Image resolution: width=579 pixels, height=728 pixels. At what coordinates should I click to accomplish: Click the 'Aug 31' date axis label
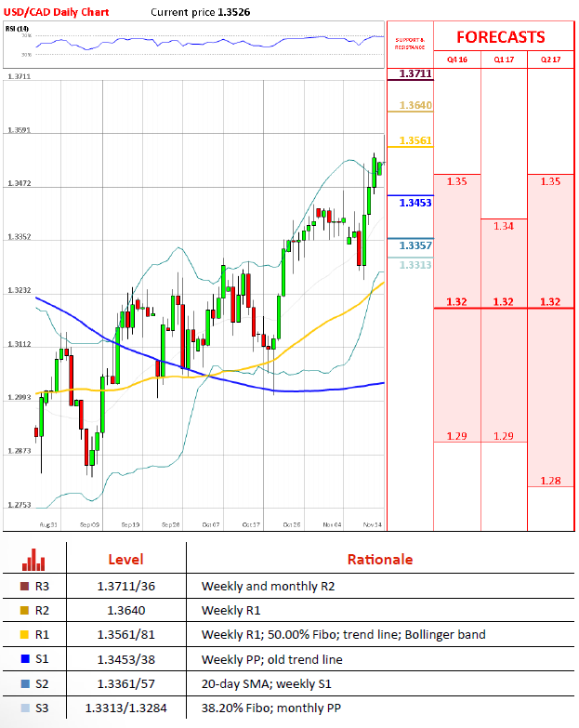click(x=48, y=524)
